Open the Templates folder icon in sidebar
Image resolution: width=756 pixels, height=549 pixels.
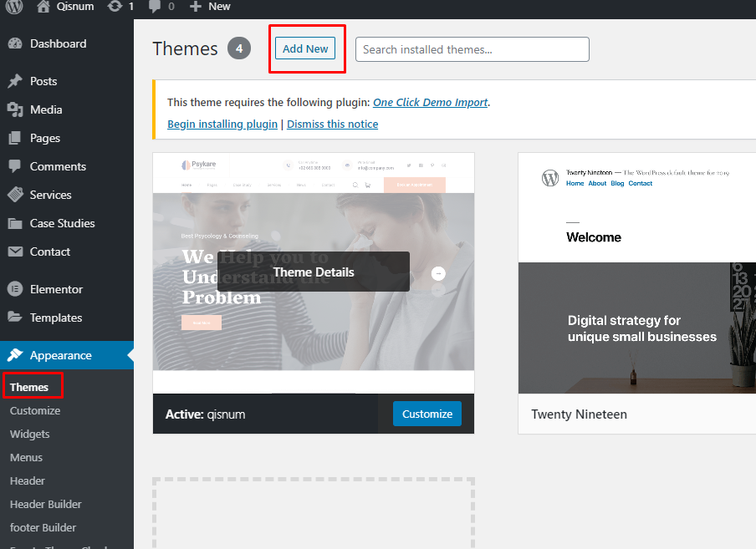pos(15,318)
